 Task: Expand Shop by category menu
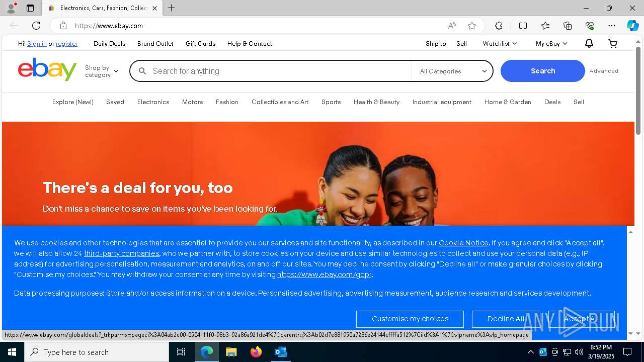(102, 71)
